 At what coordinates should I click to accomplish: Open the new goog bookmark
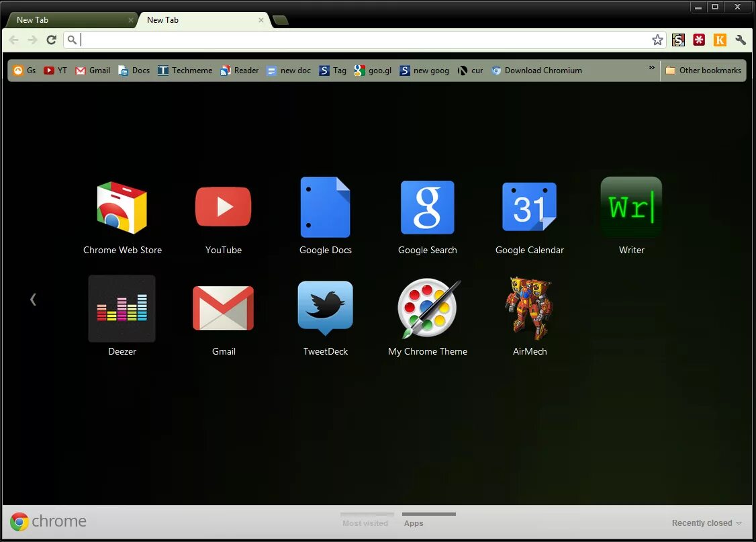[x=424, y=71]
